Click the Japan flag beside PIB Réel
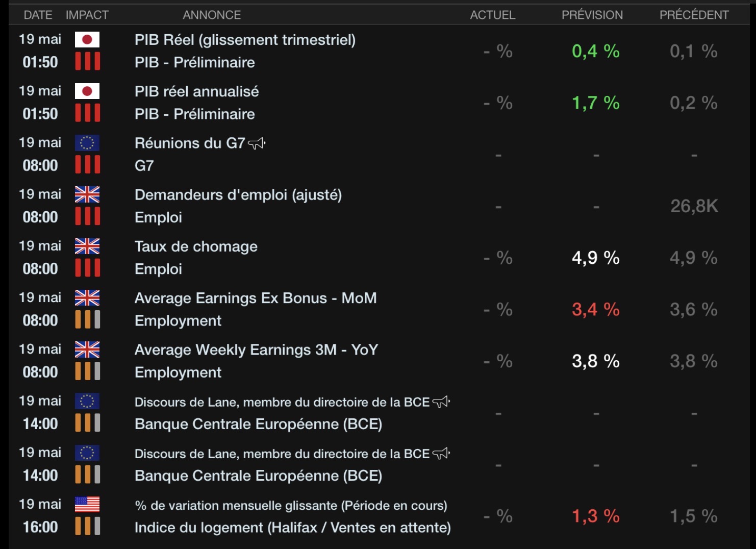This screenshot has width=756, height=549. (87, 40)
